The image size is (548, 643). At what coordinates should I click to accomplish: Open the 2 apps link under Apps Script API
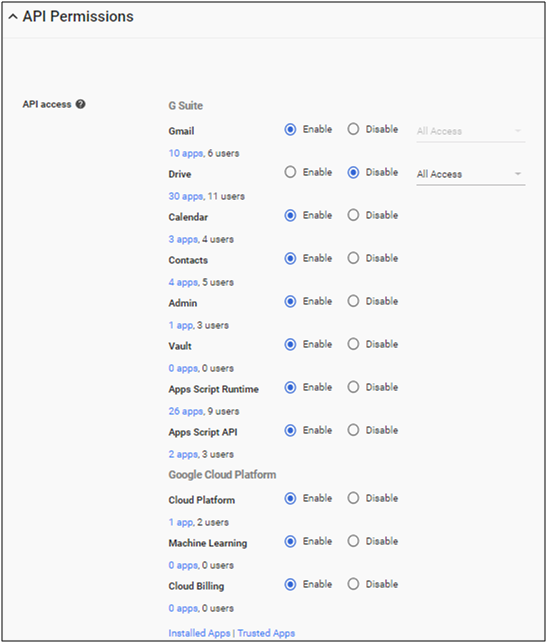click(x=183, y=454)
